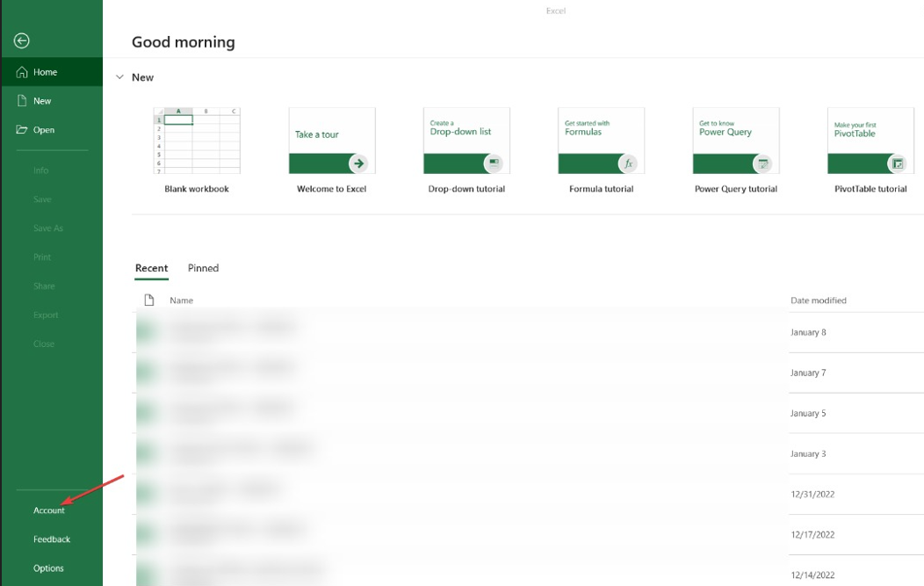Open the recent file modified 12/31/2022
The height and width of the screenshot is (586, 924).
528,494
